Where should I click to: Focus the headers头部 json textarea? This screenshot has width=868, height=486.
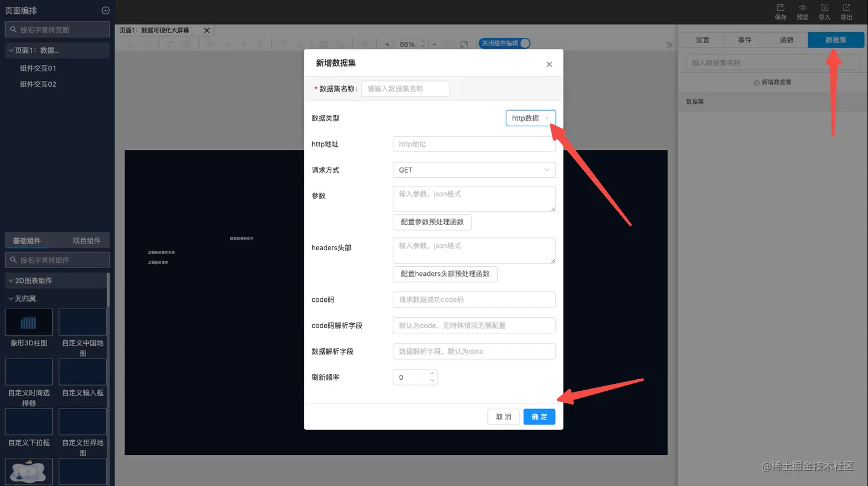point(474,251)
